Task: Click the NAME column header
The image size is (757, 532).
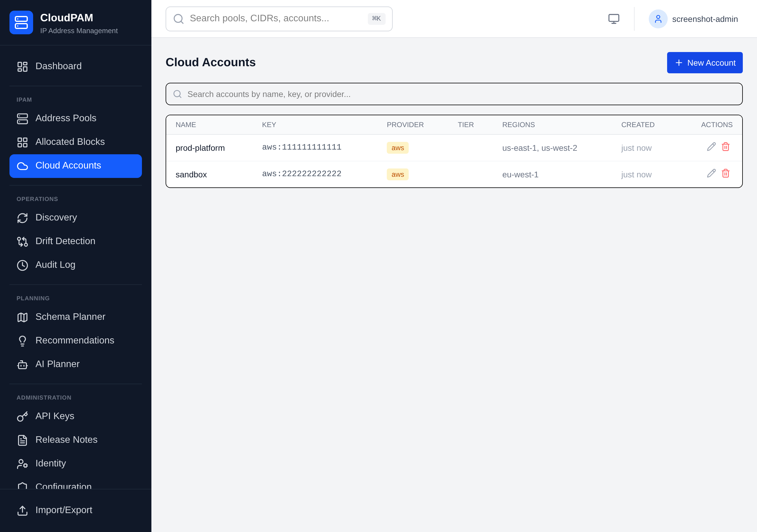Action: (x=186, y=125)
